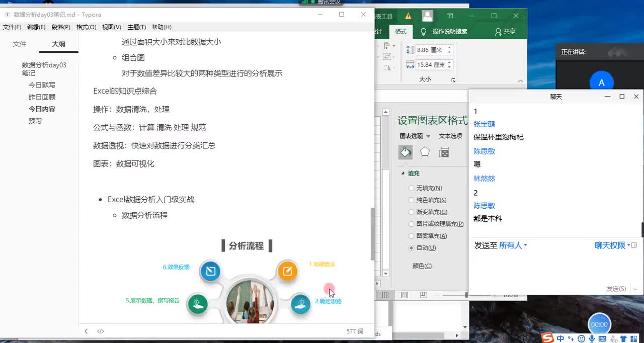Toggle source code mode icon in Typora
Screen dimensions: 644x343
[101, 331]
